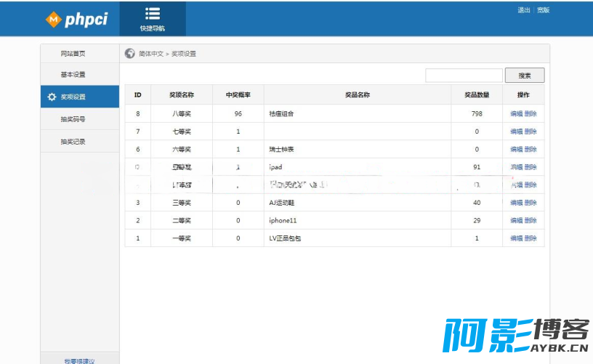Click the search input field
This screenshot has width=593, height=364.
(x=464, y=76)
